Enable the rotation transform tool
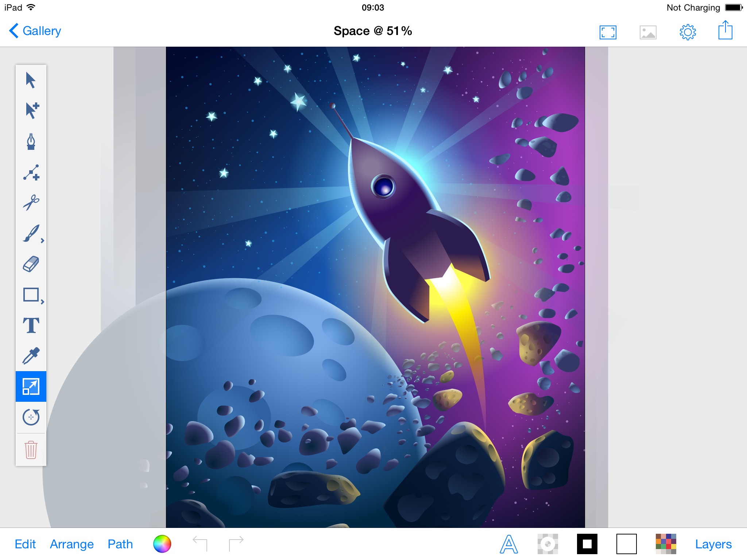The image size is (747, 560). 31,416
